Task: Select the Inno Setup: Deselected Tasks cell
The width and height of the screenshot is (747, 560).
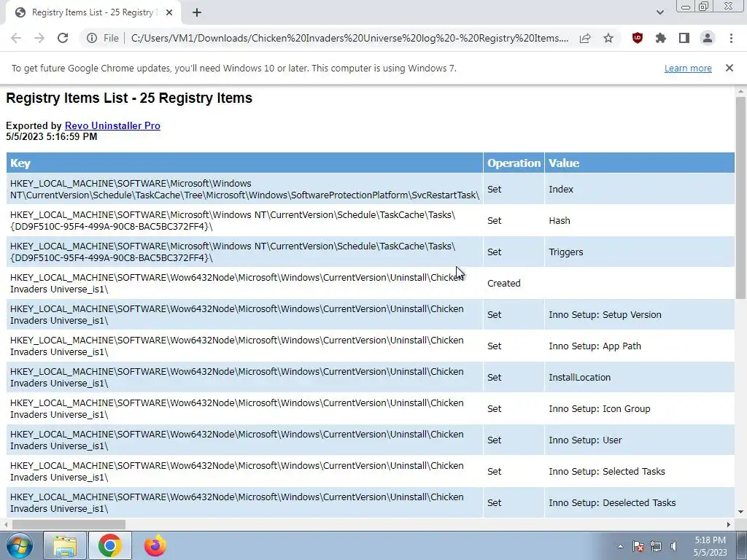Action: coord(639,502)
